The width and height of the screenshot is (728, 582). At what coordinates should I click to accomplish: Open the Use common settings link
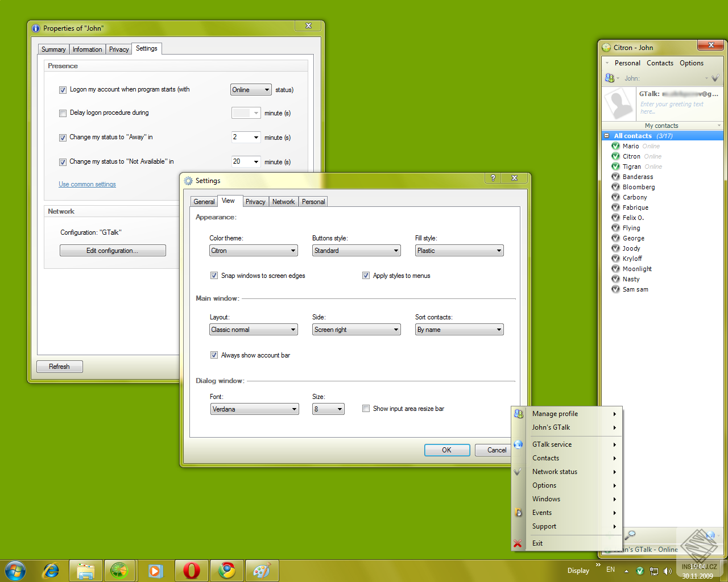point(87,184)
